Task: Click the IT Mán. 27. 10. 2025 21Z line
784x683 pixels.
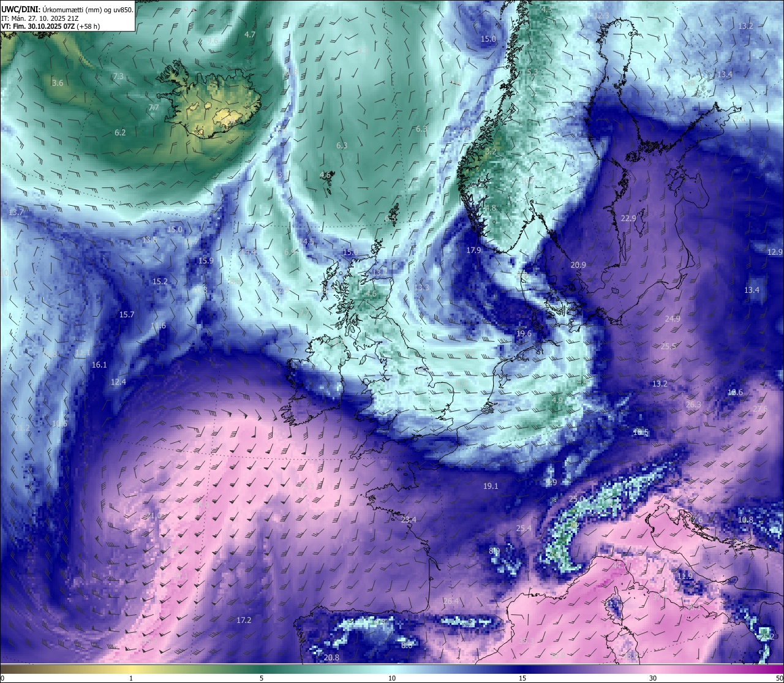Action: coord(40,18)
